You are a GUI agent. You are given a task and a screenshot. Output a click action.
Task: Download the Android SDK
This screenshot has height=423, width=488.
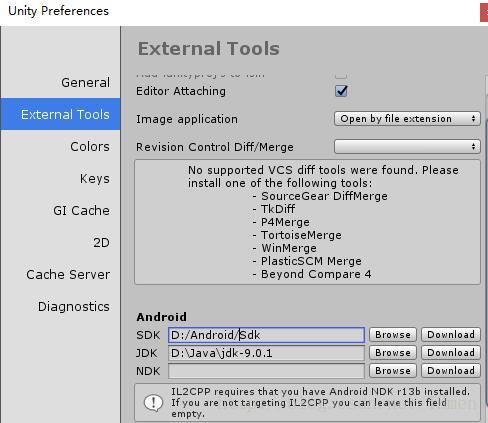click(451, 335)
